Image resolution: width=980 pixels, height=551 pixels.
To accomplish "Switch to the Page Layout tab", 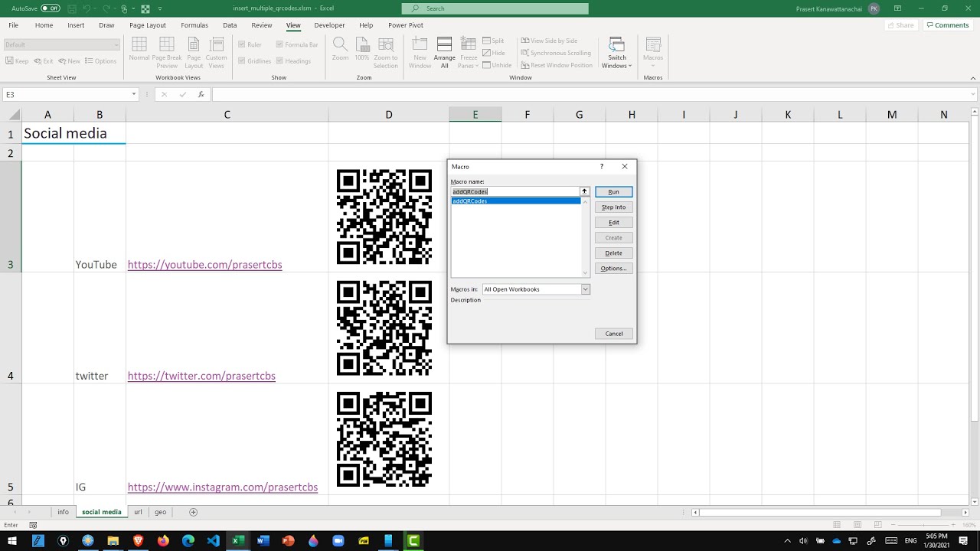I will [148, 25].
